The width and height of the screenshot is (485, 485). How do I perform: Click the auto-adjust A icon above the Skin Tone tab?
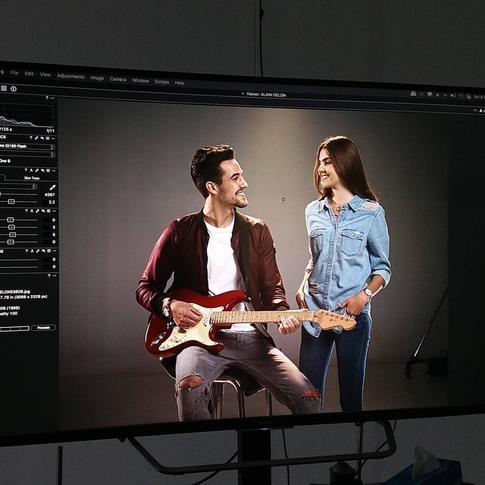32,170
